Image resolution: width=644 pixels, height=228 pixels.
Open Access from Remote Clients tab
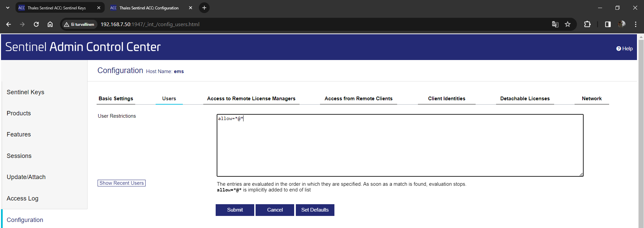coord(358,99)
